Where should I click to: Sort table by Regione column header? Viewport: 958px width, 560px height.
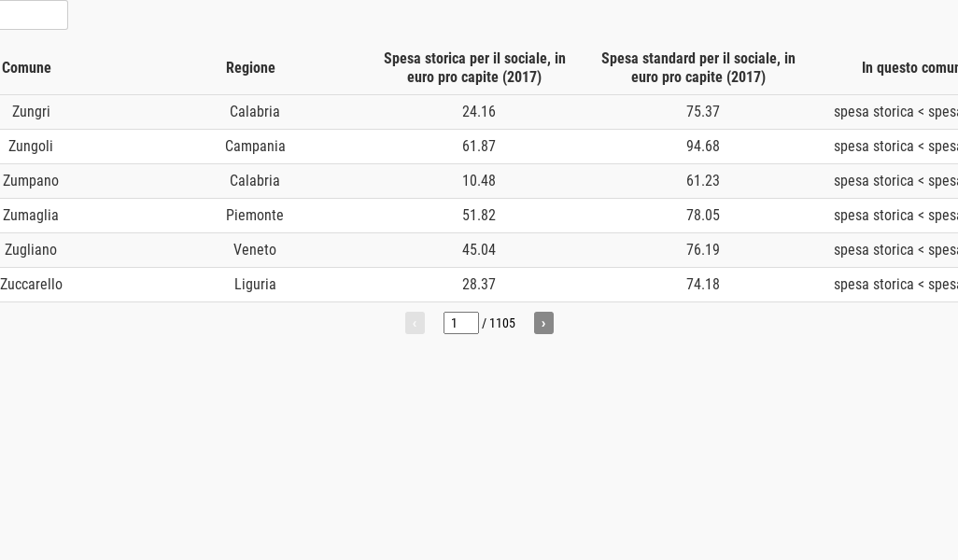pyautogui.click(x=250, y=68)
